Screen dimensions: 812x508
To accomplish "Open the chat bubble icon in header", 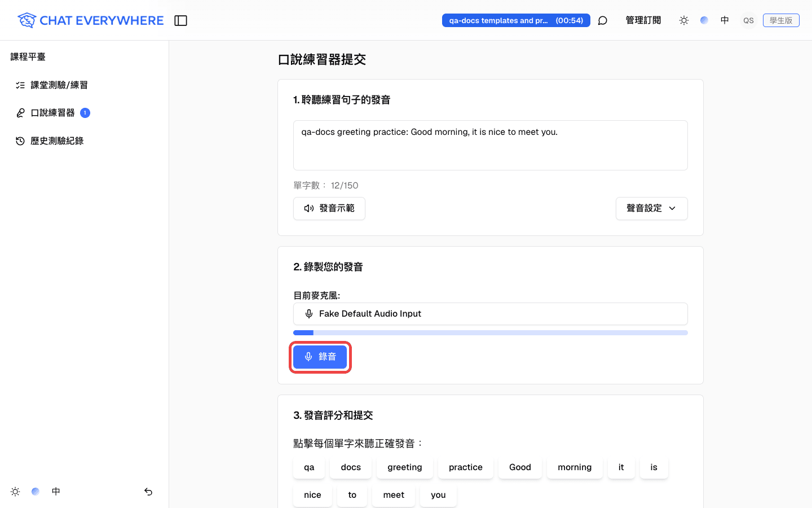I will (603, 20).
